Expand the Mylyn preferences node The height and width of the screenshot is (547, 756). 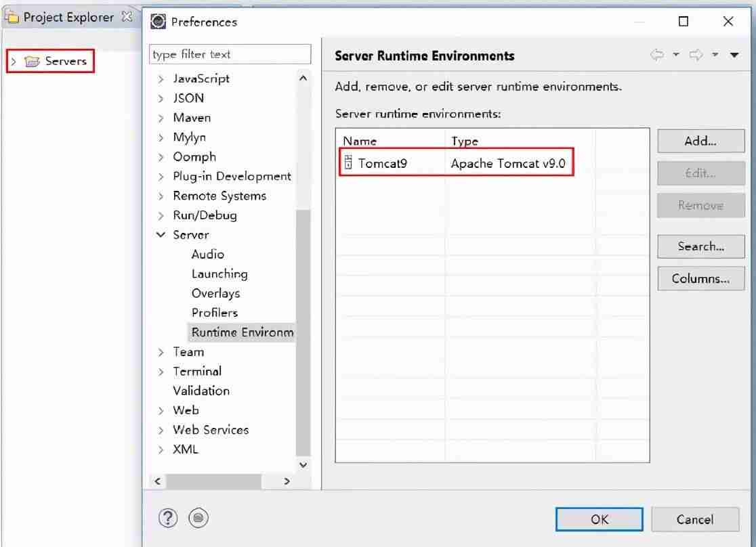(161, 137)
